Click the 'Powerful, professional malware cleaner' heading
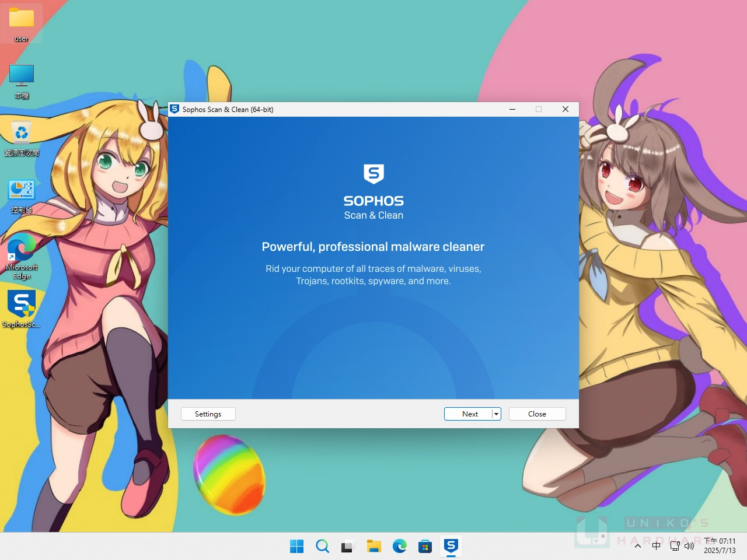747x560 pixels. point(373,247)
